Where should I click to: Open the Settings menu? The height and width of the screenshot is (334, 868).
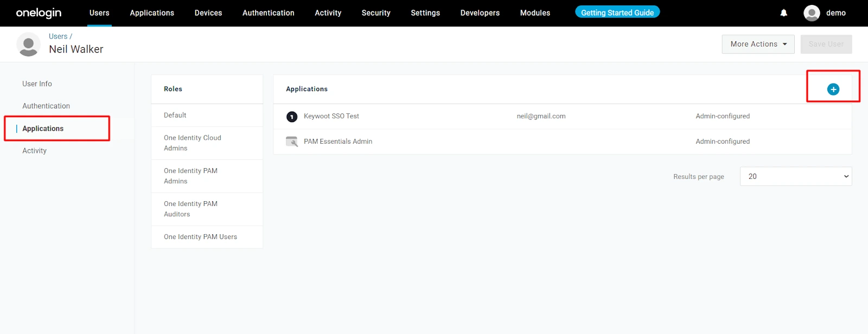pyautogui.click(x=425, y=13)
